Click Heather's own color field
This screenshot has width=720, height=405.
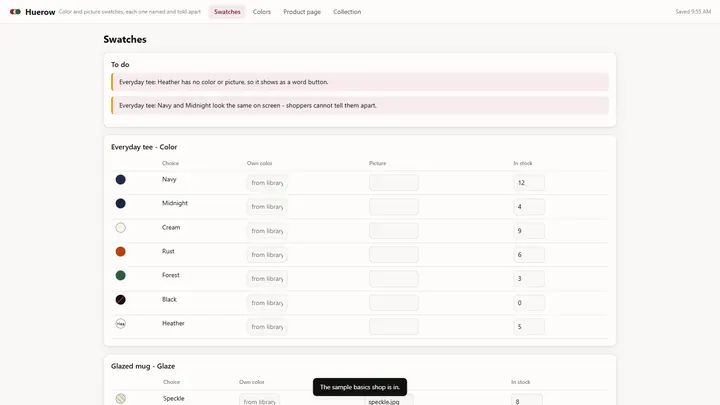[267, 327]
